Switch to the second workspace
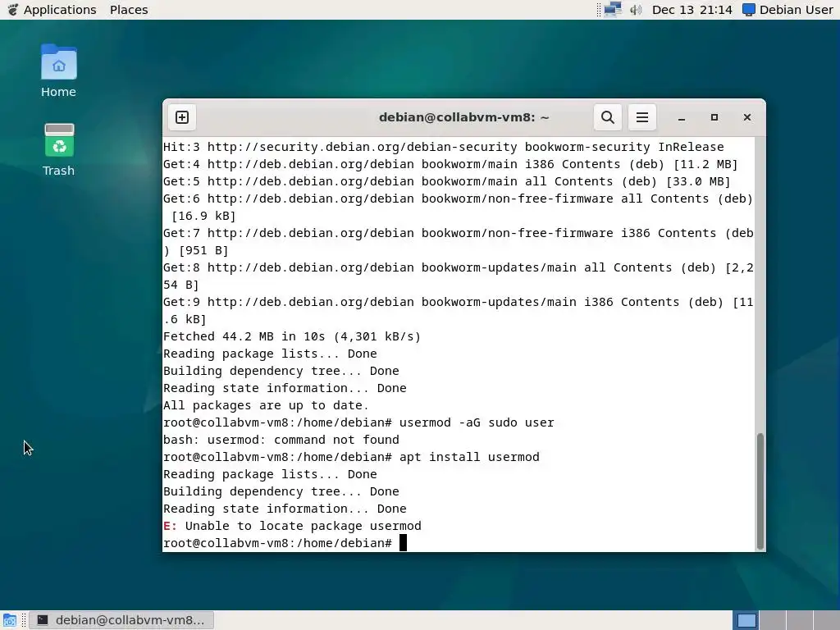This screenshot has height=630, width=840. tap(773, 620)
